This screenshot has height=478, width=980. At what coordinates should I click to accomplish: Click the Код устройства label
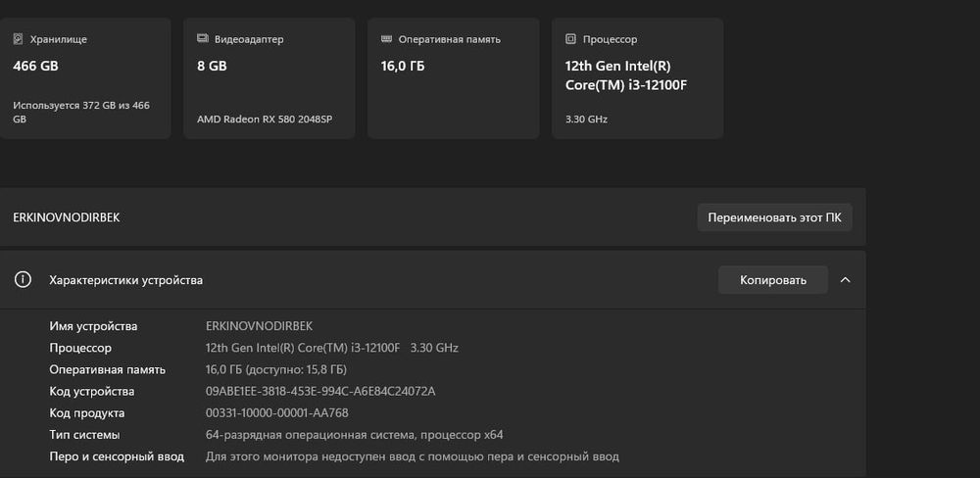tap(92, 391)
